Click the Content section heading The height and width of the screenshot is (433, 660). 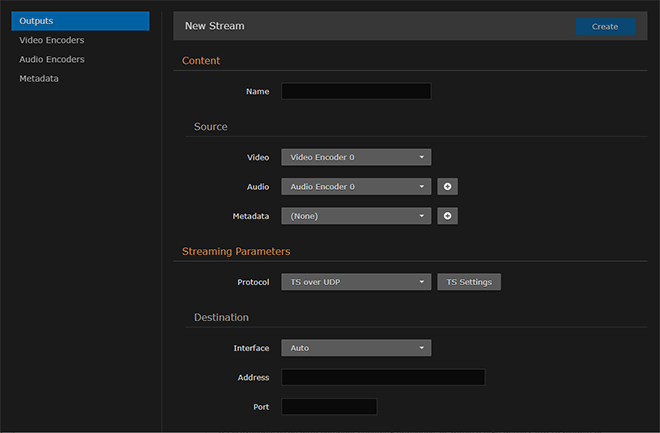coord(201,61)
